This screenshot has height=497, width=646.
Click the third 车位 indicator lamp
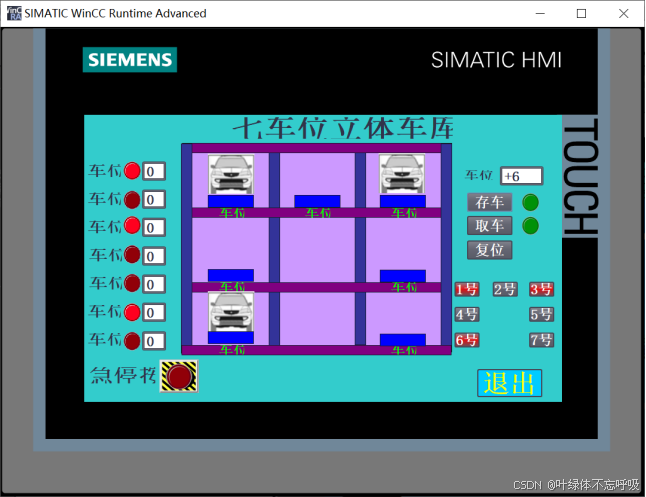point(132,226)
